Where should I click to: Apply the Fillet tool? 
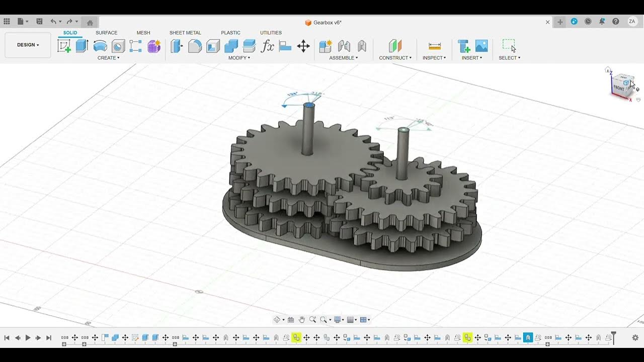195,46
